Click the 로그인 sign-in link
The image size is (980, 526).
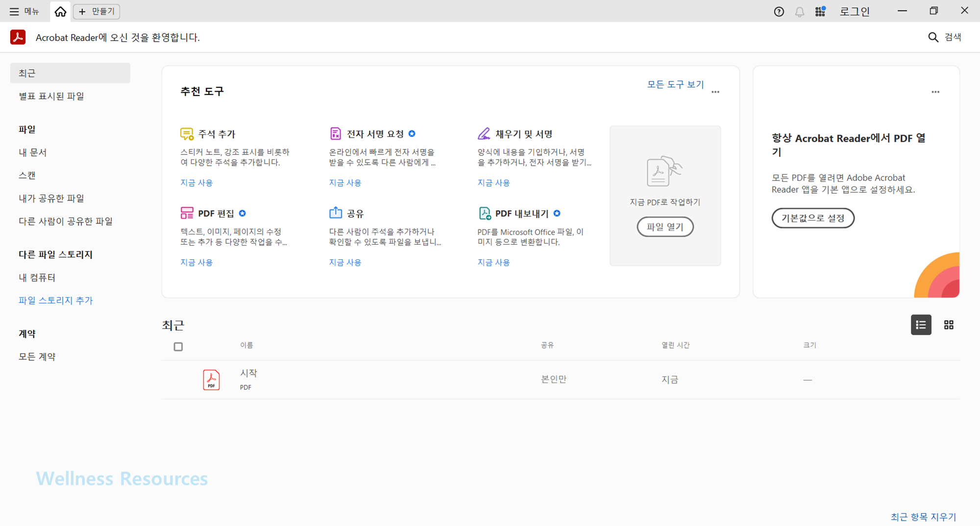(855, 11)
